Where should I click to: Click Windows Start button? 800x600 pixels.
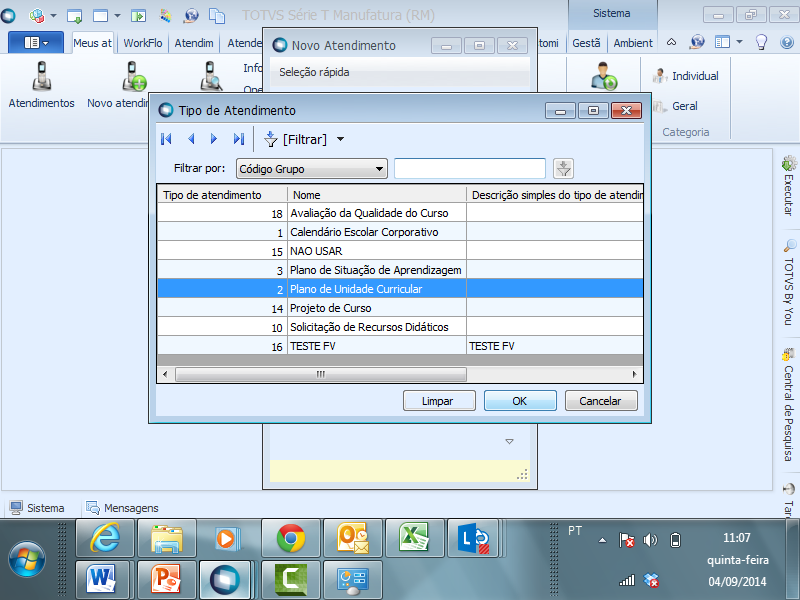tap(27, 559)
